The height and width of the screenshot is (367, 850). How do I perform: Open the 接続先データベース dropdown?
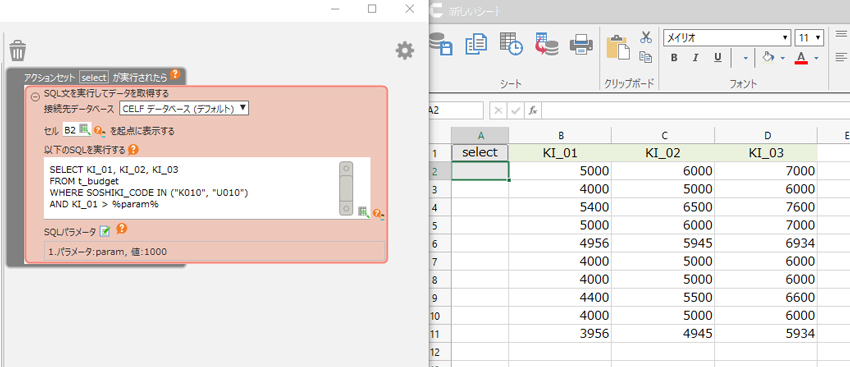pos(184,108)
